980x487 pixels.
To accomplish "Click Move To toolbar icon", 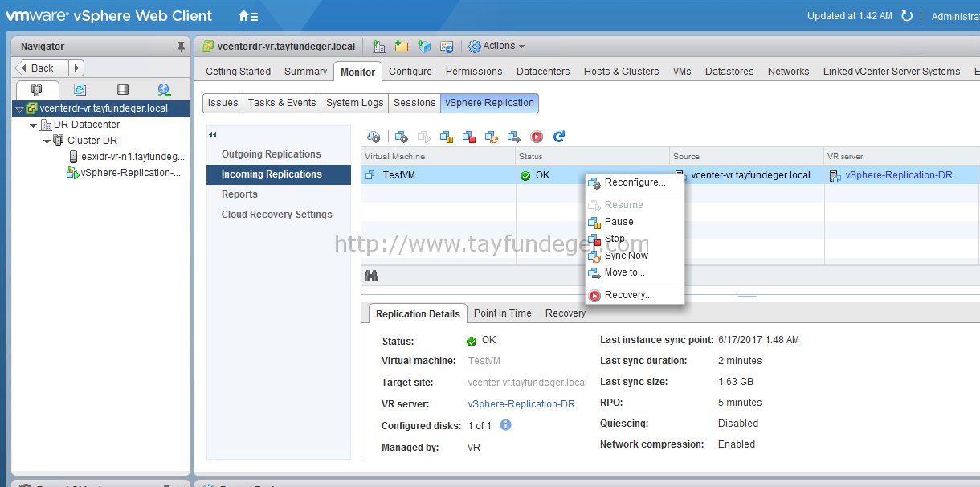I will pyautogui.click(x=514, y=137).
